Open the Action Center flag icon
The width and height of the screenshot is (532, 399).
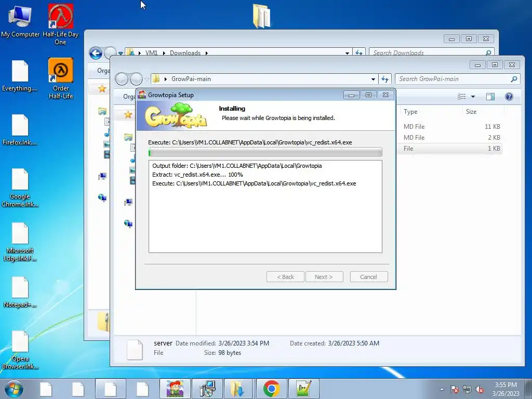455,390
